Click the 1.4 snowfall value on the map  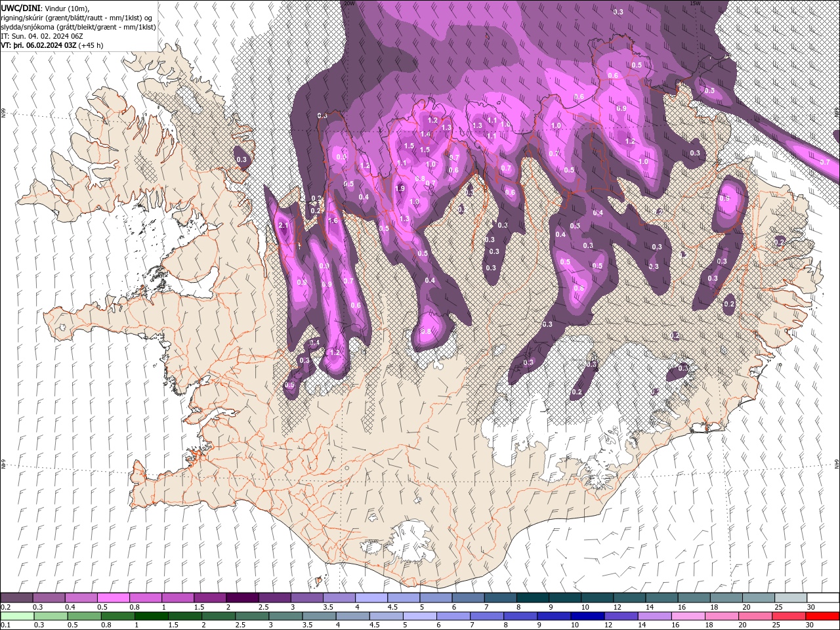425,134
